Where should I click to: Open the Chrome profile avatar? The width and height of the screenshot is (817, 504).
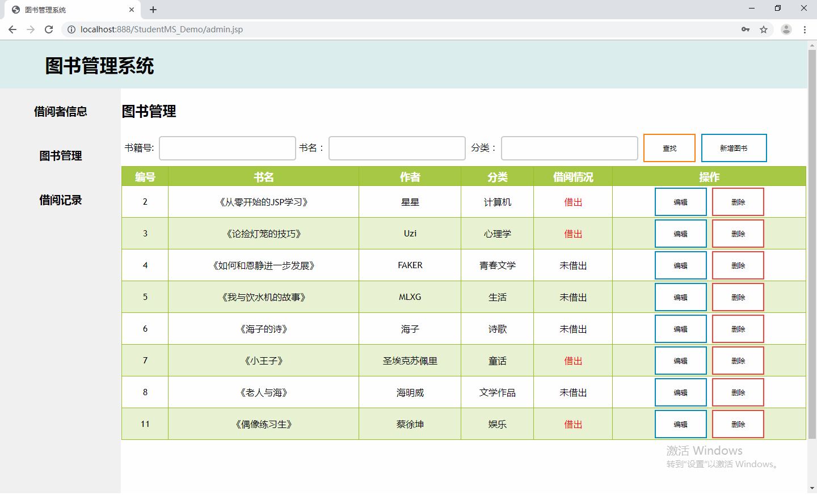[786, 29]
